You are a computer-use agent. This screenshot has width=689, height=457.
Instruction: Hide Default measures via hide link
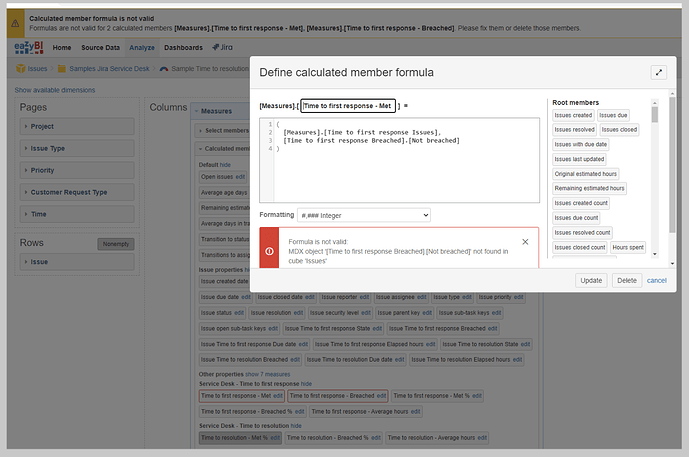tap(225, 165)
